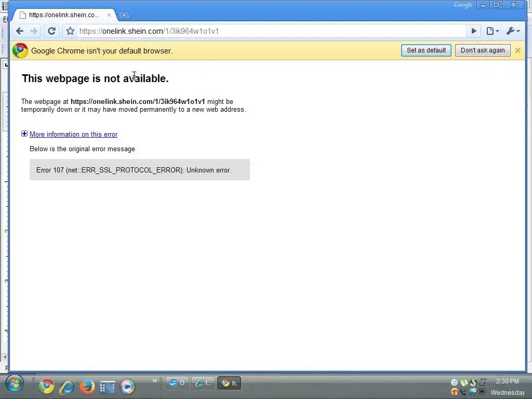Go back using the back arrow
This screenshot has height=399, width=532.
pyautogui.click(x=20, y=31)
